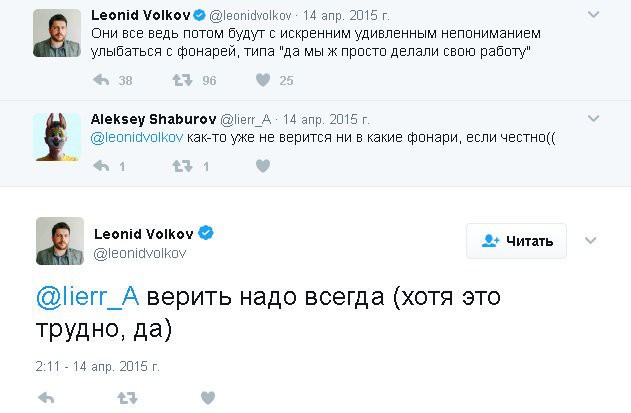Open timestamp 2:11 - 14 апр. 2015 г.
This screenshot has width=631, height=413.
[98, 366]
